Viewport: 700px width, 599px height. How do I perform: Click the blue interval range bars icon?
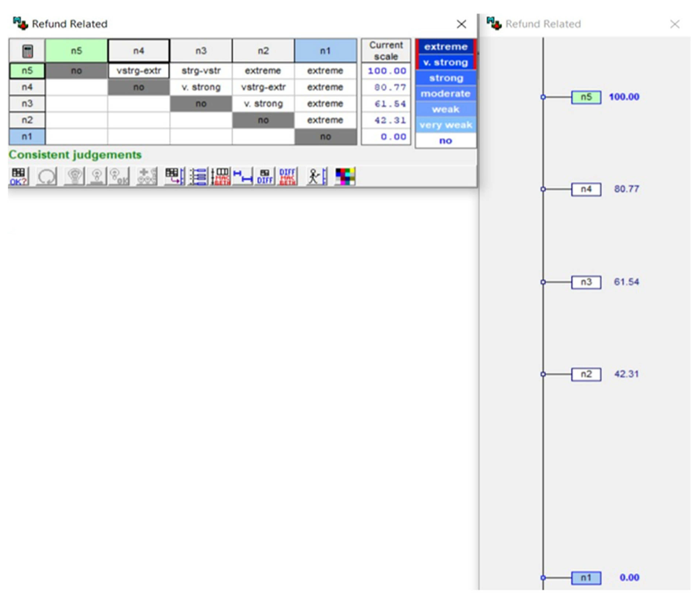(243, 176)
